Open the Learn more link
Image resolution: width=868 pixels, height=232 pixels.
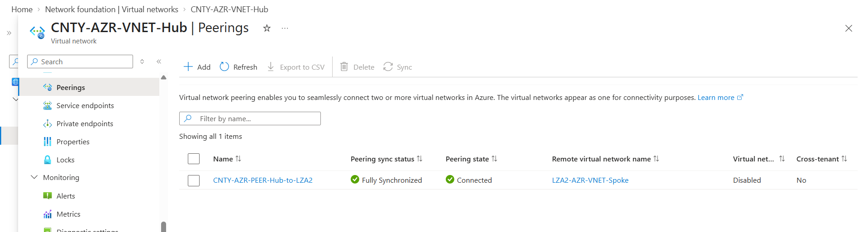click(720, 97)
